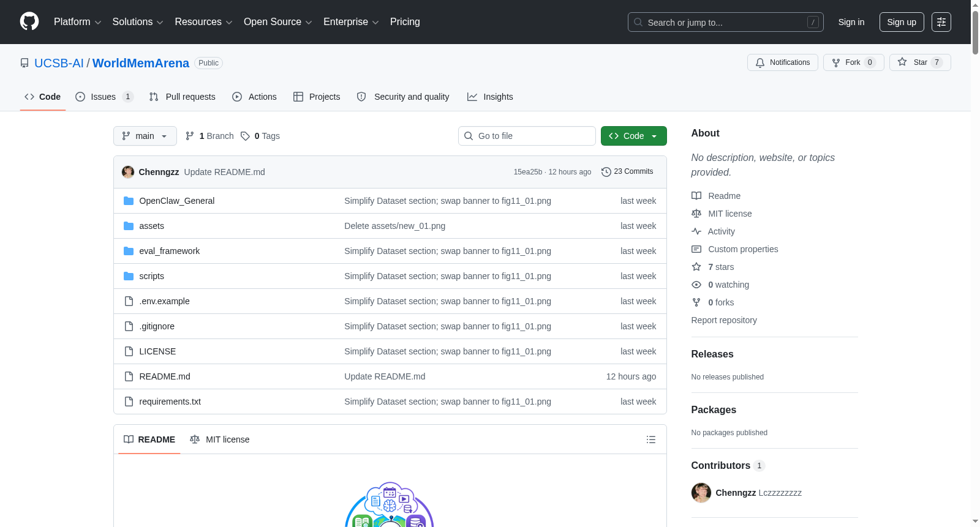Click the folder icon beside OpenClaw_General
The width and height of the screenshot is (980, 527).
pos(129,201)
